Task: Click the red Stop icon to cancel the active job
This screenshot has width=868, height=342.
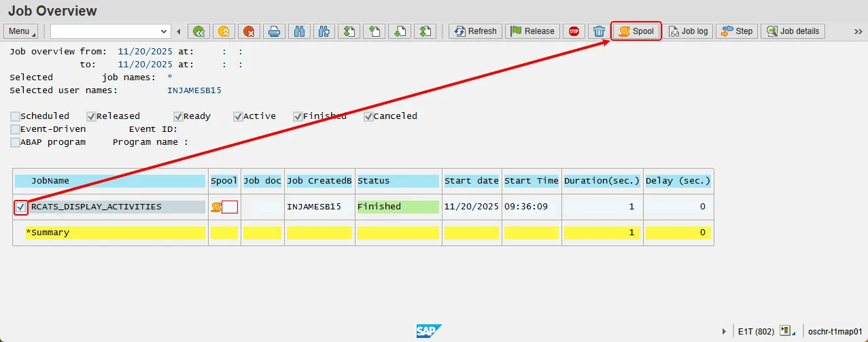Action: [574, 31]
